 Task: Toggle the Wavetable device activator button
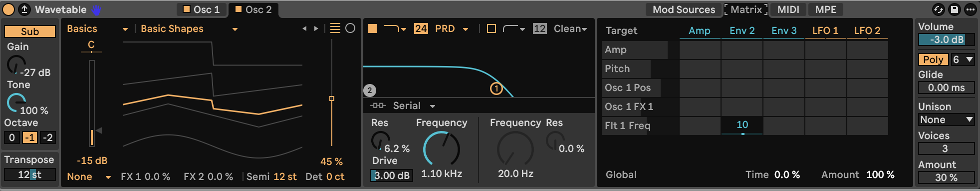pos(8,9)
